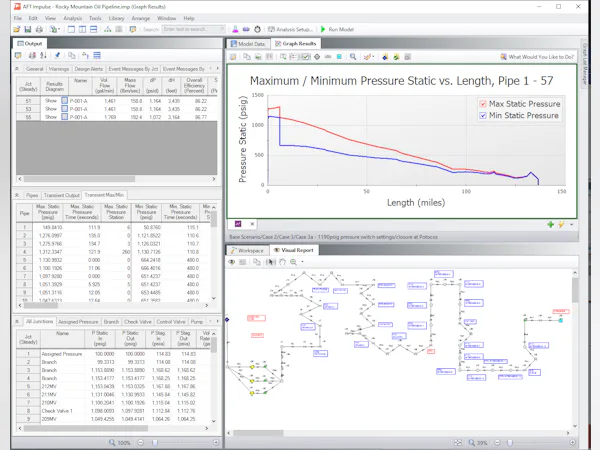Switch to the Workspace tab
600x450 pixels.
247,251
